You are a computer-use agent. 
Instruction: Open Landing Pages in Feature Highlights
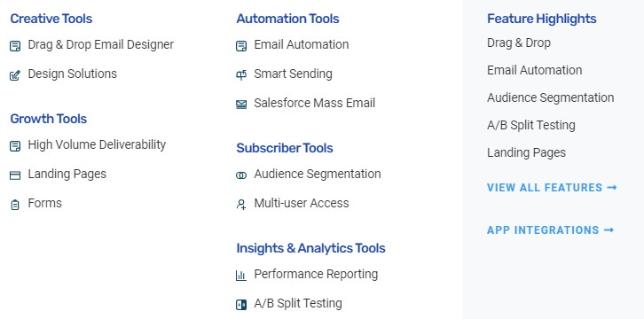[526, 152]
